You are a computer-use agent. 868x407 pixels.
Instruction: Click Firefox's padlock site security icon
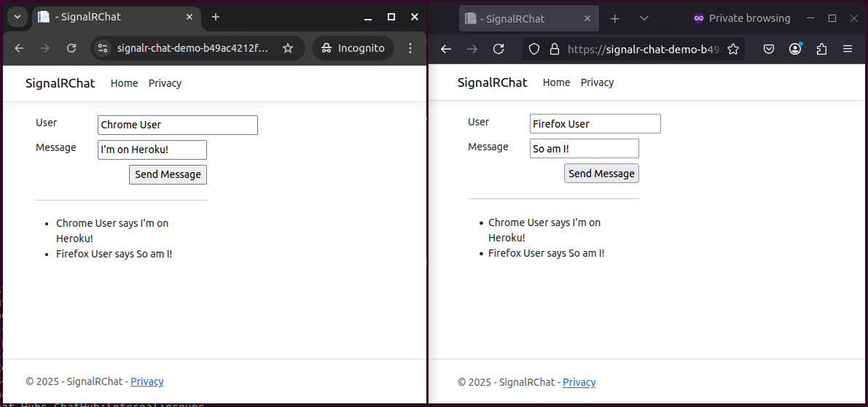pos(554,50)
